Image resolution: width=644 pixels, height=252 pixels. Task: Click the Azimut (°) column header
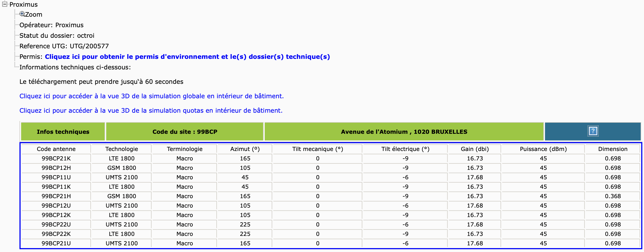(x=245, y=149)
